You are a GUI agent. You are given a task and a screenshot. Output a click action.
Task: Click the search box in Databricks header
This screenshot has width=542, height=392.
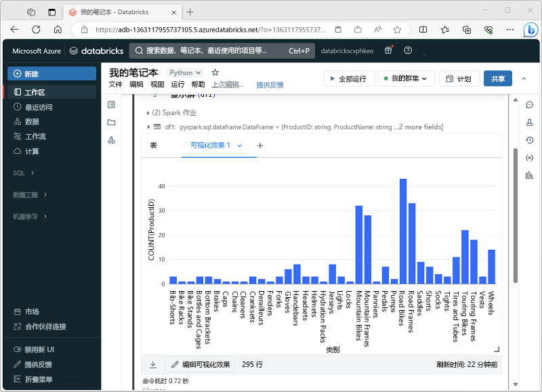coord(222,51)
